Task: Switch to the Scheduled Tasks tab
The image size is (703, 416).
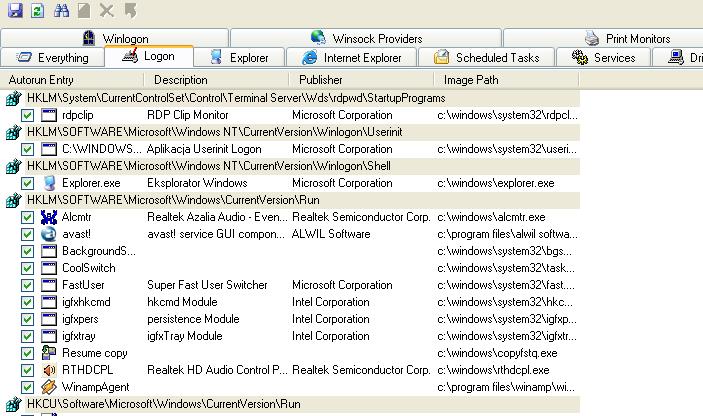Action: (x=486, y=58)
